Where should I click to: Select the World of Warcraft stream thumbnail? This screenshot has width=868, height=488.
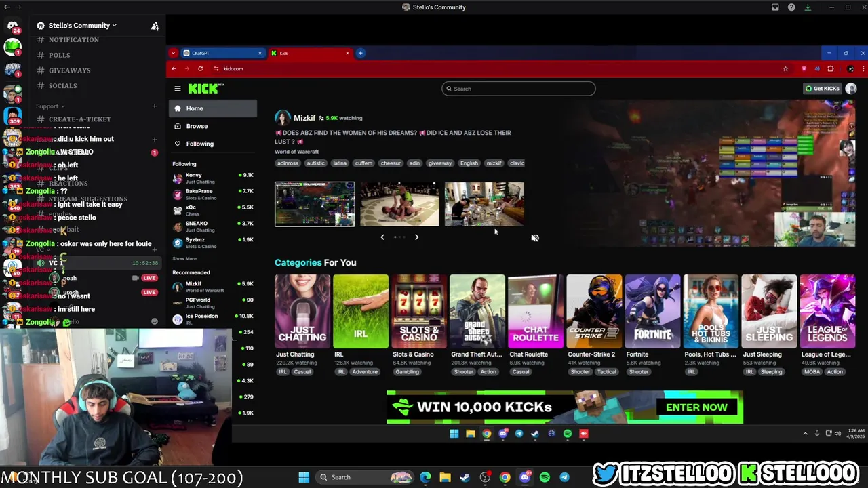[x=315, y=204]
